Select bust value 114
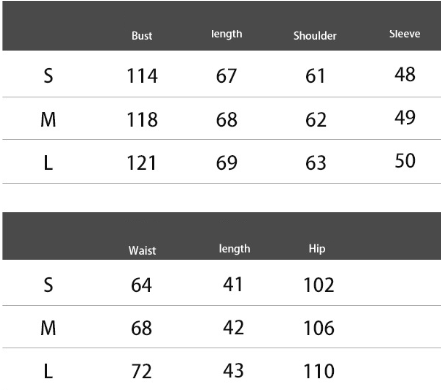This screenshot has width=441, height=390. coord(142,76)
